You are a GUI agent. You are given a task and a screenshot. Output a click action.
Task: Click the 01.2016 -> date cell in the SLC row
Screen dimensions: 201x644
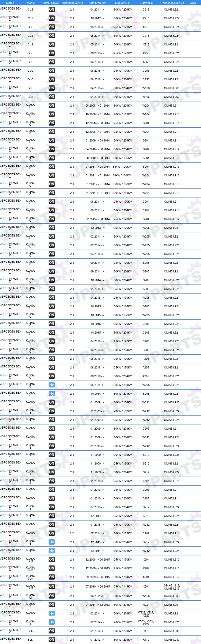[x=97, y=631]
